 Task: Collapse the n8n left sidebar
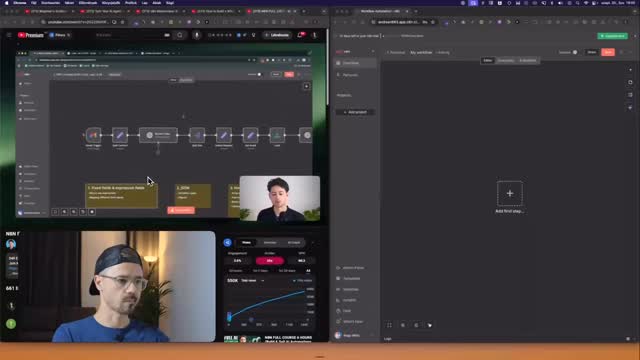(373, 51)
